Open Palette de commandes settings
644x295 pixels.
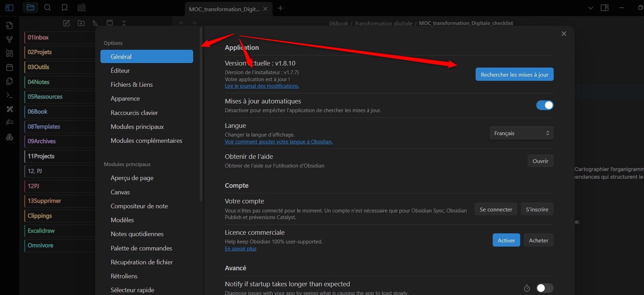coord(147,248)
